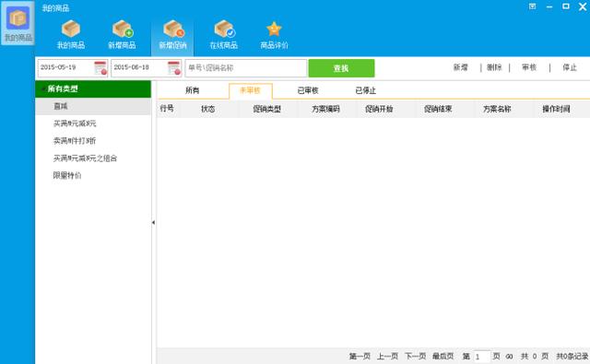Viewport: 590px width, 364px height.
Task: Select 限量特价 promotion type
Action: [x=67, y=175]
